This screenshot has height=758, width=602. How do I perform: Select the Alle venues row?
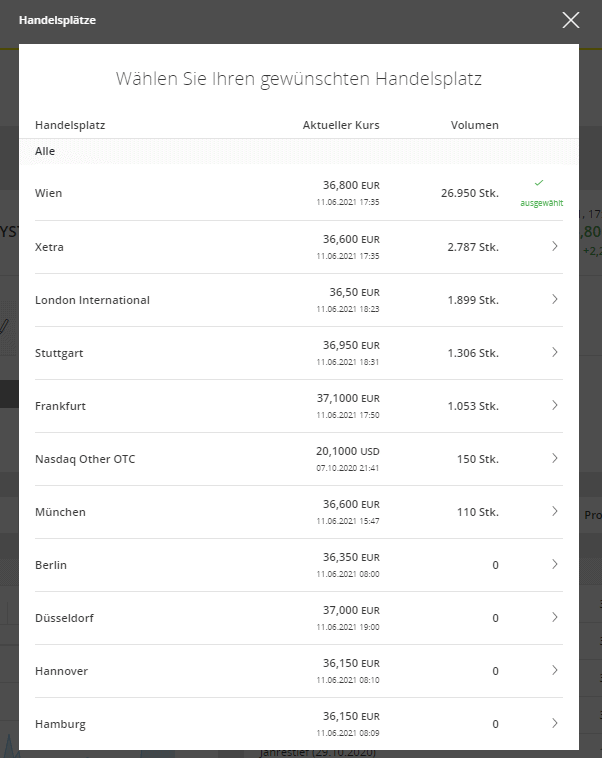pos(299,151)
